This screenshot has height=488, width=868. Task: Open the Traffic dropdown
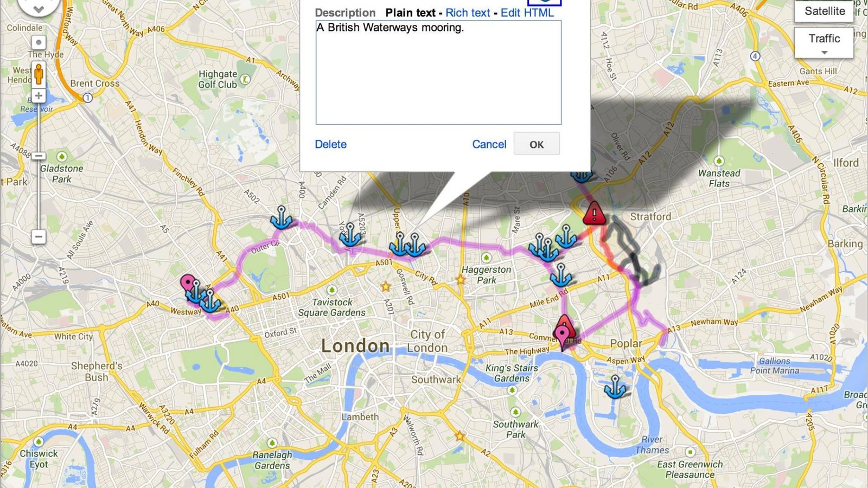[824, 42]
